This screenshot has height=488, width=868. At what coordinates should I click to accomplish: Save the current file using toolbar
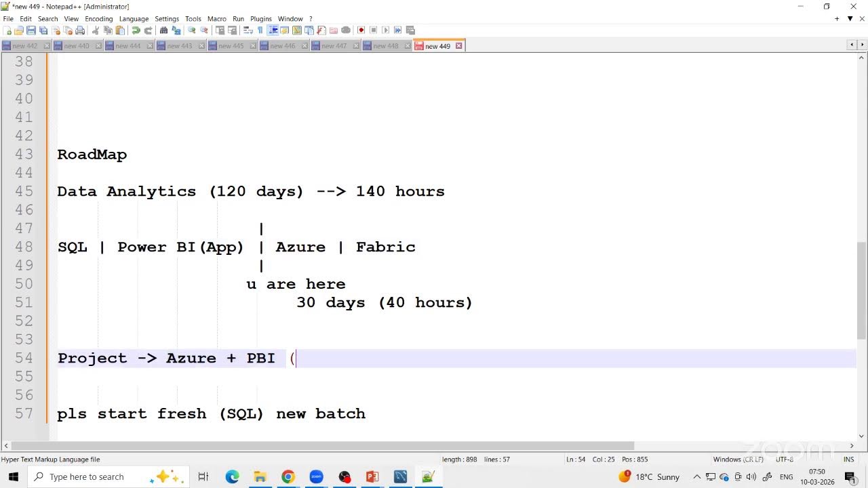[x=31, y=30]
